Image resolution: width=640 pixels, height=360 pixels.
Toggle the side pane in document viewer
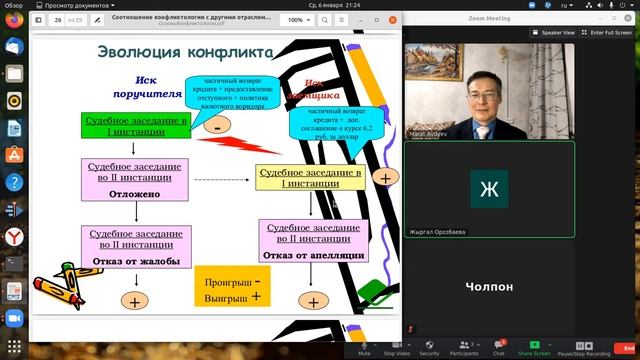coord(38,20)
